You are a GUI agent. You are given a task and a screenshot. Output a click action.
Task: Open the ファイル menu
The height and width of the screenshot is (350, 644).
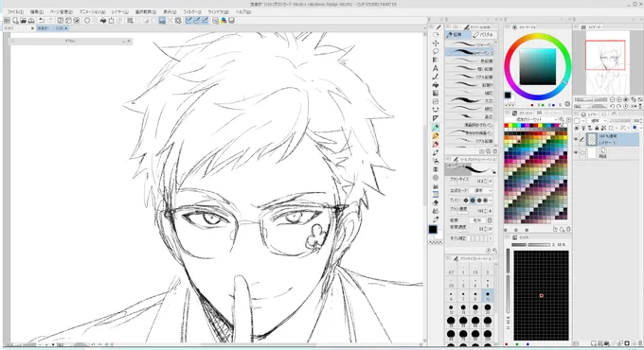point(15,12)
